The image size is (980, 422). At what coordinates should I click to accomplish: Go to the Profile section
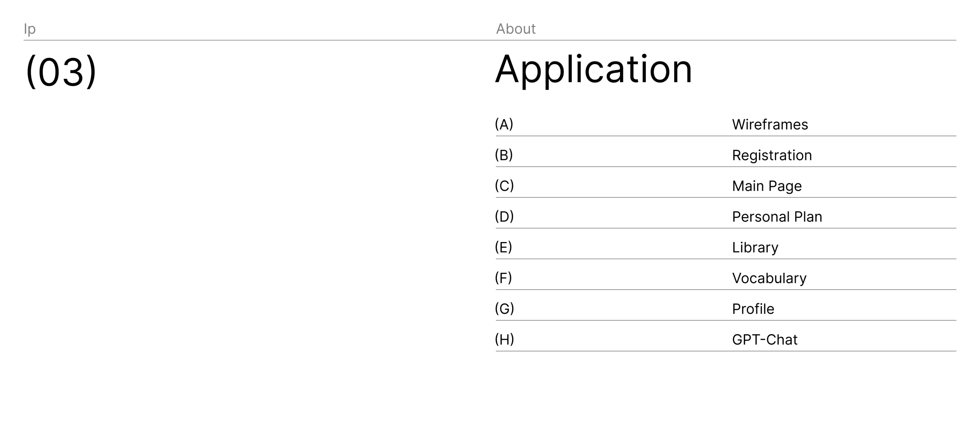click(753, 309)
